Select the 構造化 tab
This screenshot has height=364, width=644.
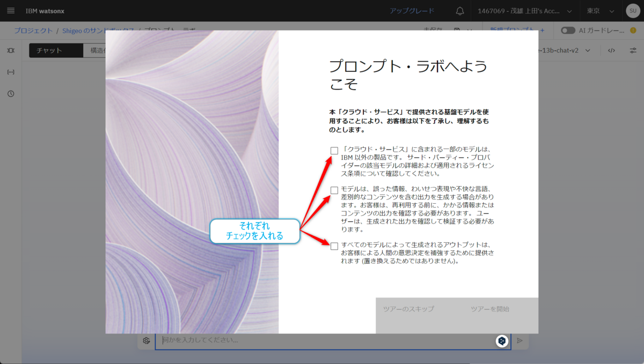point(94,50)
